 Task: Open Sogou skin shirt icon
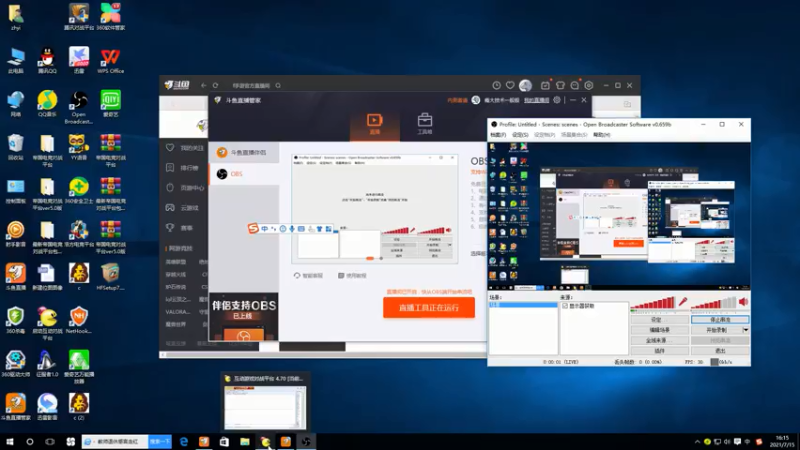(x=319, y=229)
